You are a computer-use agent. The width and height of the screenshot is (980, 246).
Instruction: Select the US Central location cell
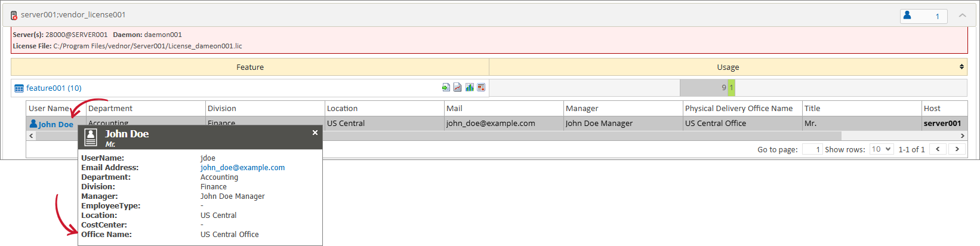[384, 124]
